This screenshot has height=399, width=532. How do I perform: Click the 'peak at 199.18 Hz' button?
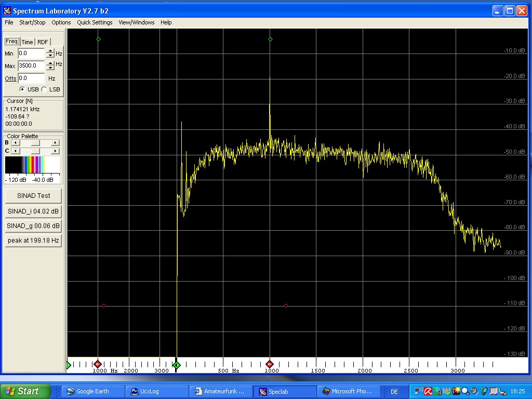(x=33, y=241)
